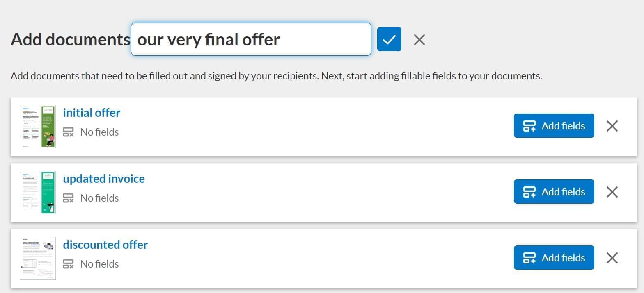This screenshot has width=644, height=293.
Task: Click the name field containing 'our very final offer'
Action: pos(251,39)
